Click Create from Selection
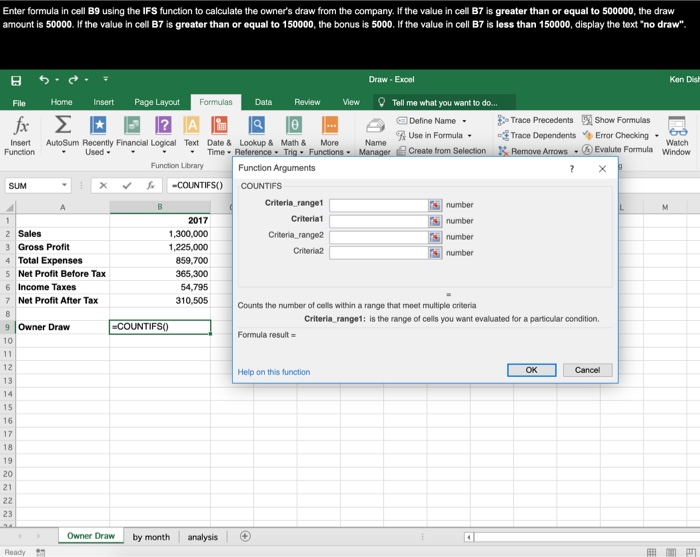 click(x=441, y=151)
